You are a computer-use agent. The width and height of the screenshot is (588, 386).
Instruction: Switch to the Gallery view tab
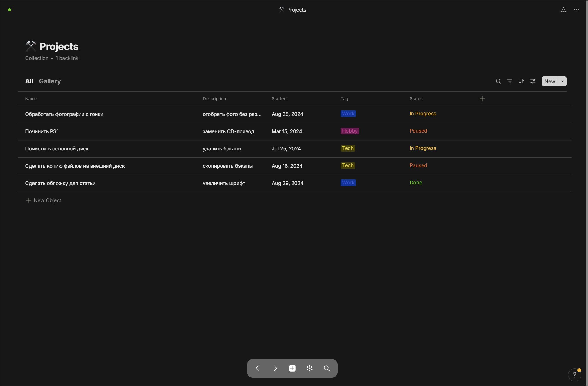pyautogui.click(x=50, y=81)
